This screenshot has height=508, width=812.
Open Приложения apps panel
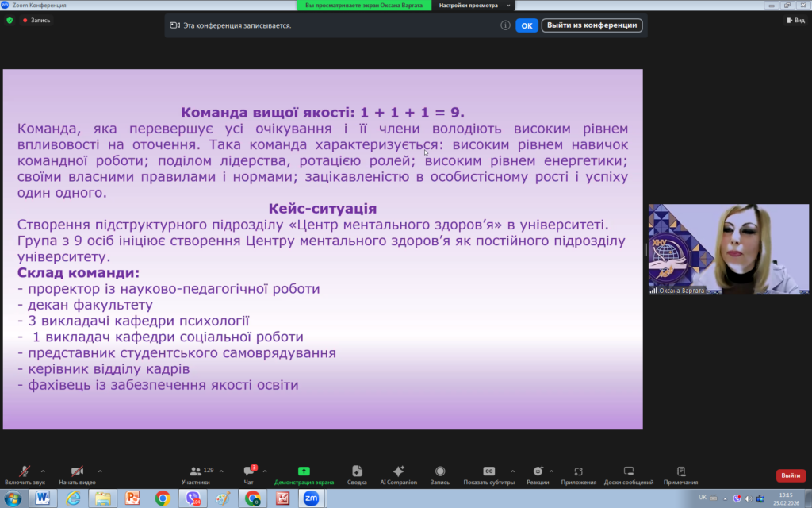pos(578,471)
